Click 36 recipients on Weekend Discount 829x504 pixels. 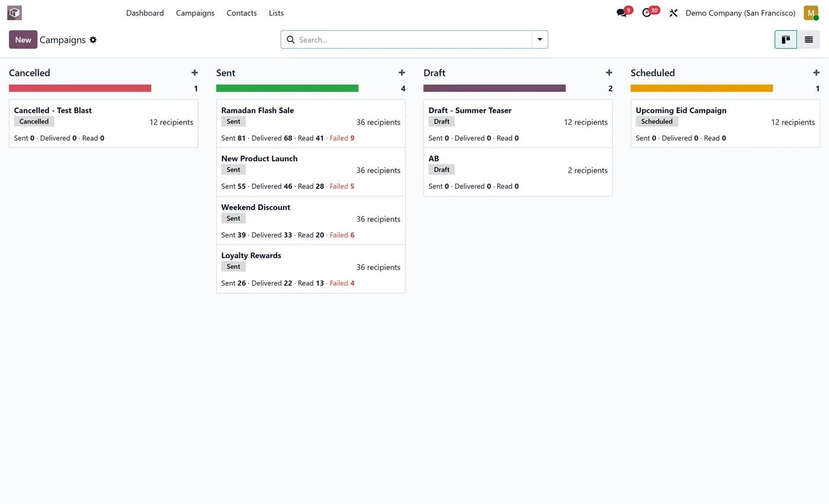[378, 219]
